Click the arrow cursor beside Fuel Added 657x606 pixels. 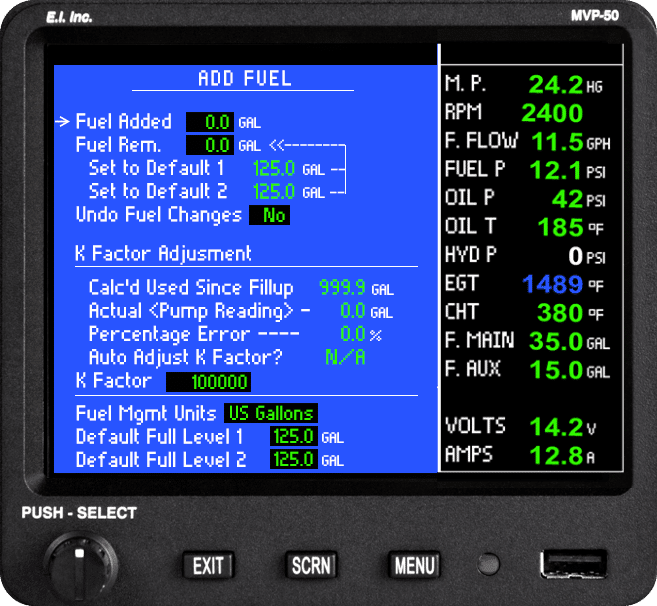(62, 122)
